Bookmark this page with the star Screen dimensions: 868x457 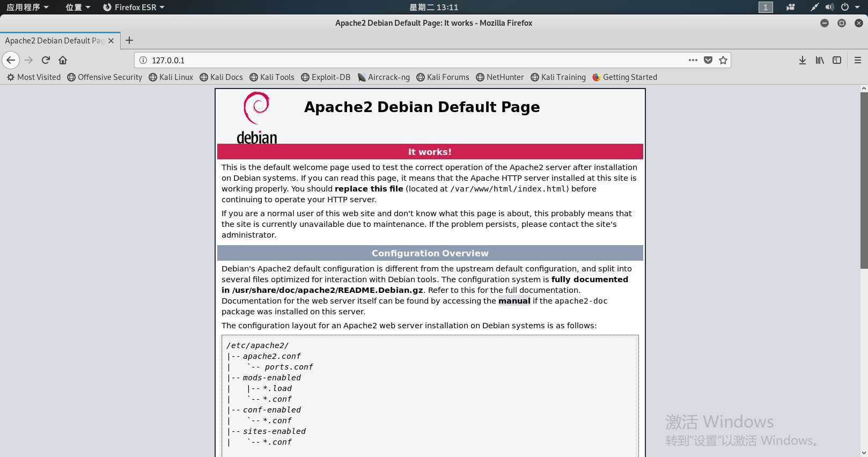pos(723,60)
